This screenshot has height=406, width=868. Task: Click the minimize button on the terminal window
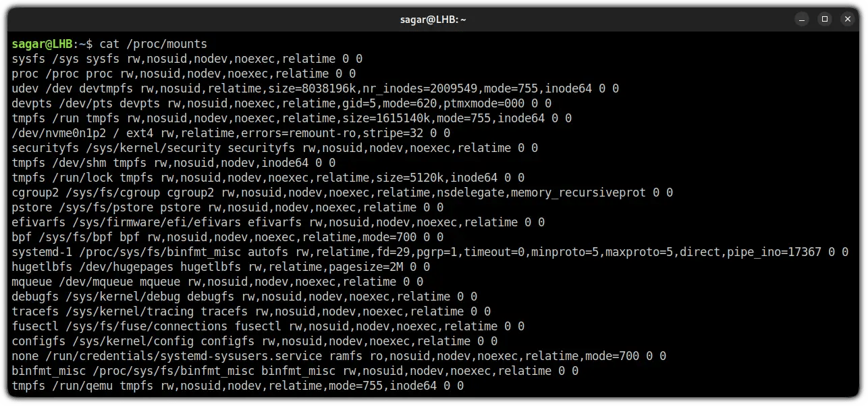click(x=802, y=20)
